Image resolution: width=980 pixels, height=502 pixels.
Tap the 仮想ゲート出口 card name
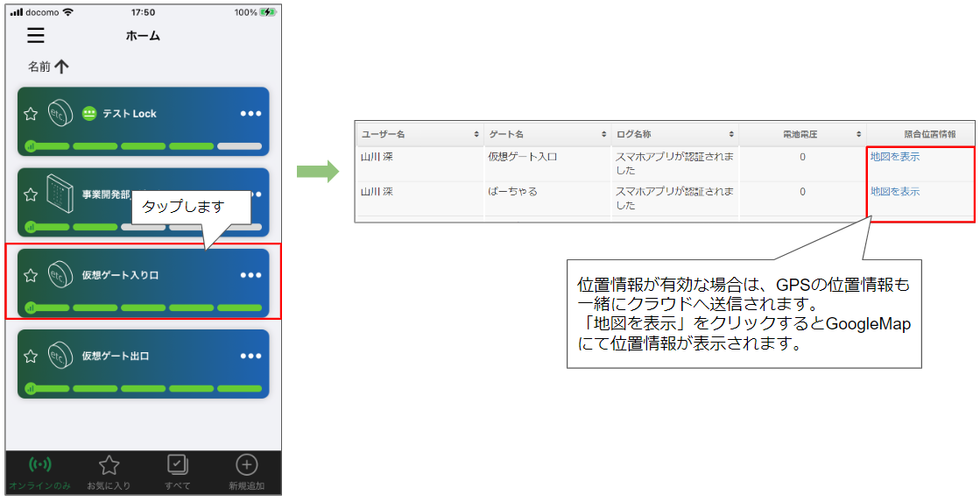(x=116, y=356)
